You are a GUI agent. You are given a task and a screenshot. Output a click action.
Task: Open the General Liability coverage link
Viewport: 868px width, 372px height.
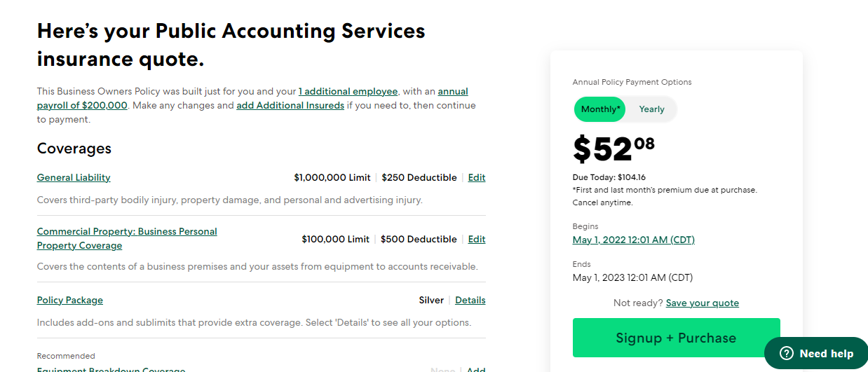click(74, 178)
